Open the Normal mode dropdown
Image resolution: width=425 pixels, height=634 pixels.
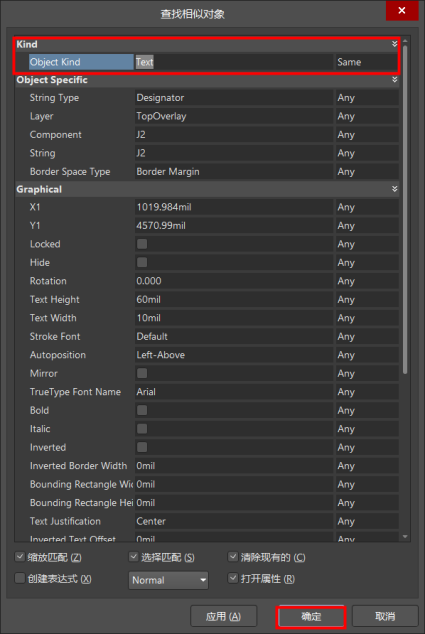(x=168, y=580)
